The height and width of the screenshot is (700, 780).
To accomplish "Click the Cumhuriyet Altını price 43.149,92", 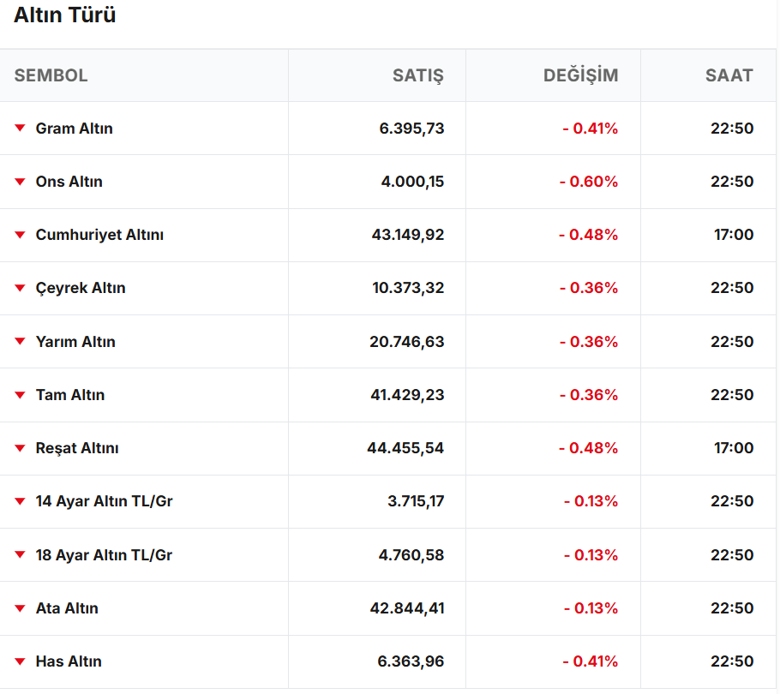I will [x=408, y=235].
